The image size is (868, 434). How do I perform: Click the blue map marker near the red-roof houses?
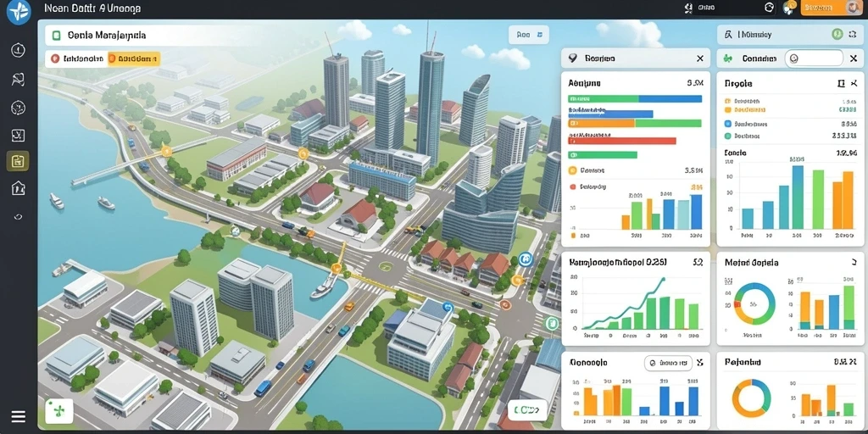(526, 258)
